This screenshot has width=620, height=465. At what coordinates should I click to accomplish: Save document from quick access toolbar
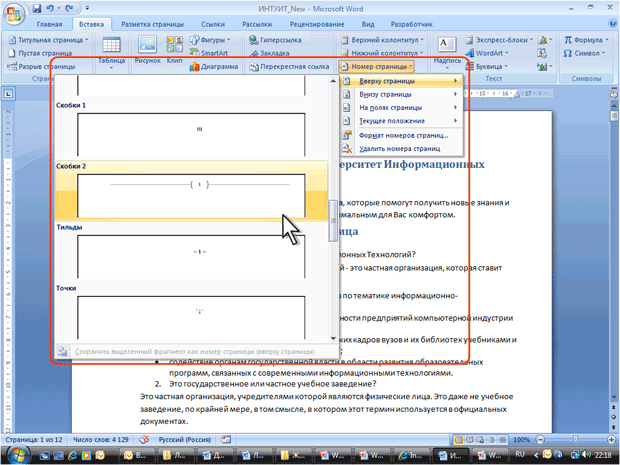coord(37,8)
